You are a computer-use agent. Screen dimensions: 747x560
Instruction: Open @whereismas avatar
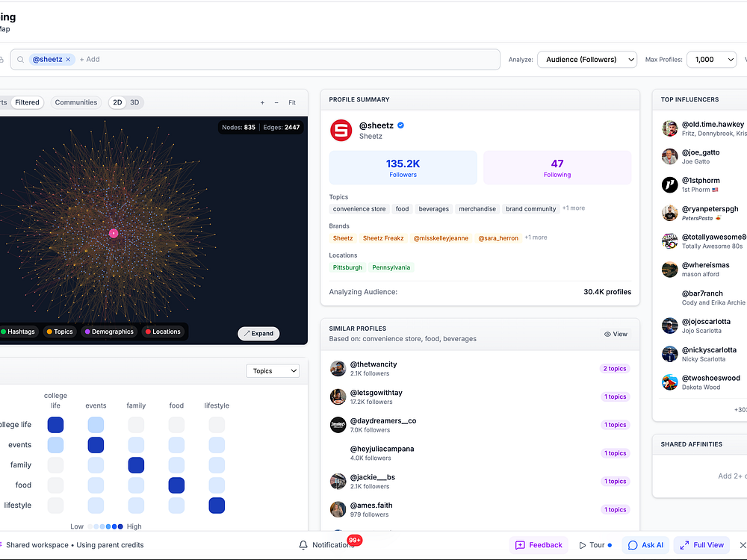[x=669, y=269]
